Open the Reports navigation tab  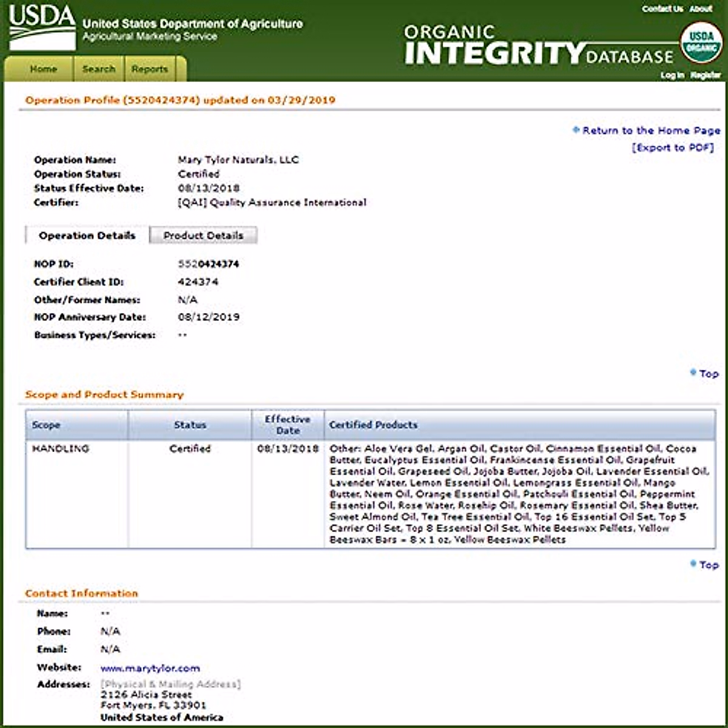click(x=149, y=69)
